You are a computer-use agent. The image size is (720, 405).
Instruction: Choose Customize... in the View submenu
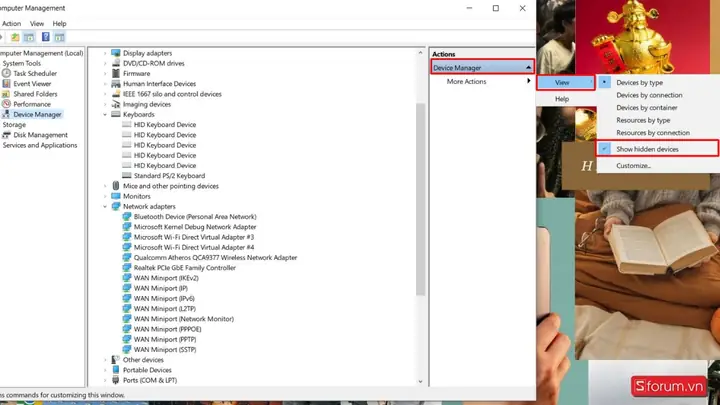coord(633,165)
